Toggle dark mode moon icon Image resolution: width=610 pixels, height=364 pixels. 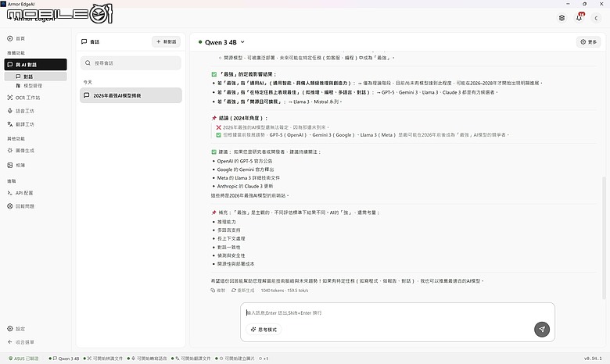pyautogui.click(x=596, y=18)
